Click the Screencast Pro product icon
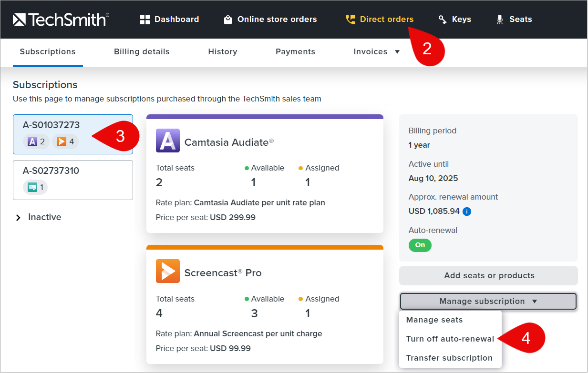588x373 pixels. click(168, 271)
